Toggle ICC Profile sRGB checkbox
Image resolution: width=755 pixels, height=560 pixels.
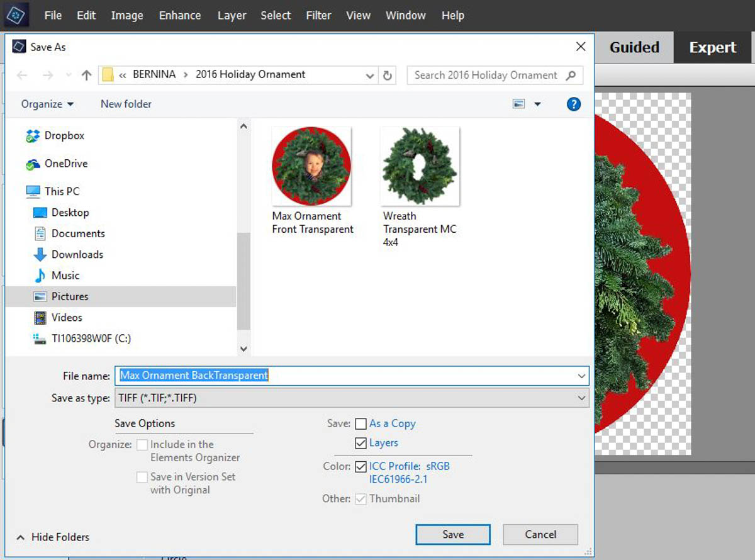point(361,467)
